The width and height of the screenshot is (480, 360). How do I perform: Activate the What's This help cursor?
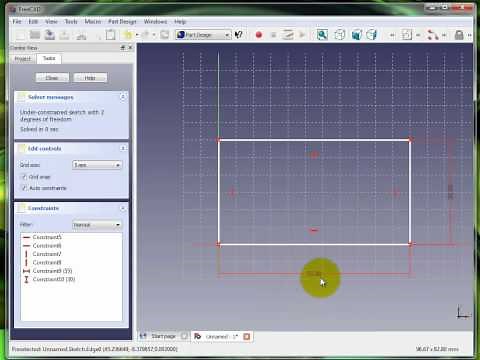pos(238,35)
